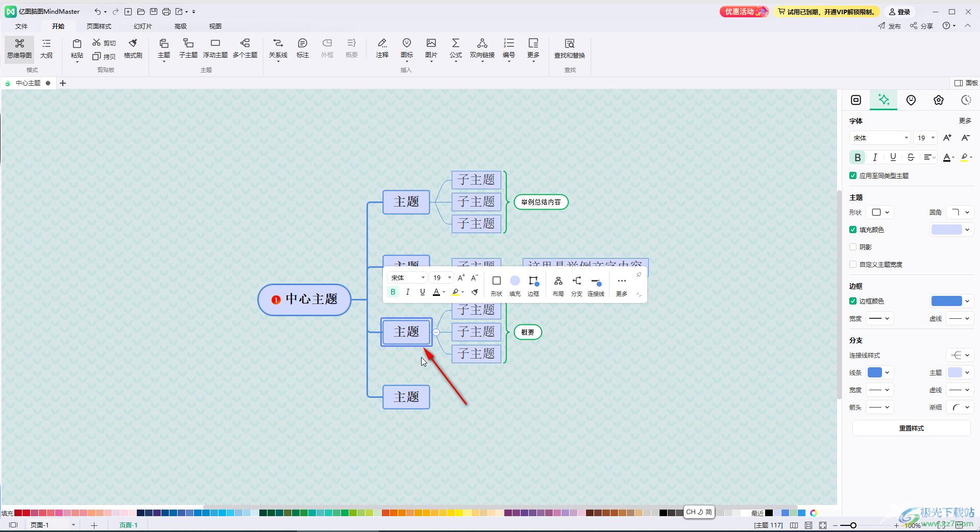Open the 图标 icon inserter

pyautogui.click(x=407, y=49)
